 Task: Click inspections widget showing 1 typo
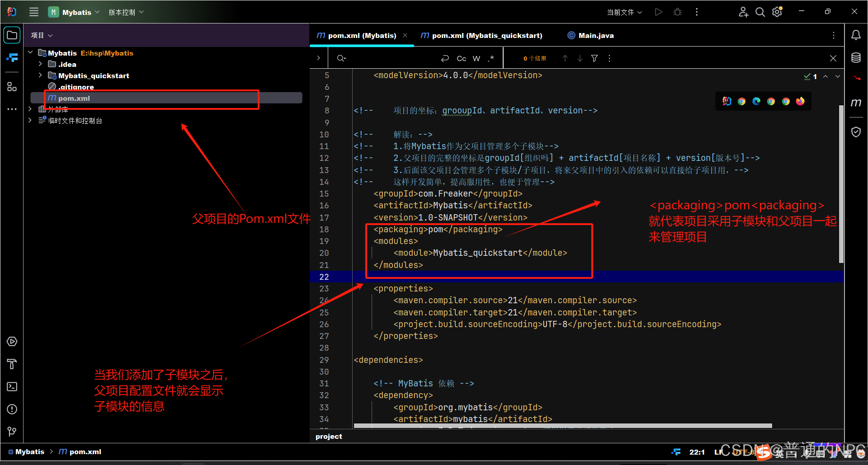810,76
